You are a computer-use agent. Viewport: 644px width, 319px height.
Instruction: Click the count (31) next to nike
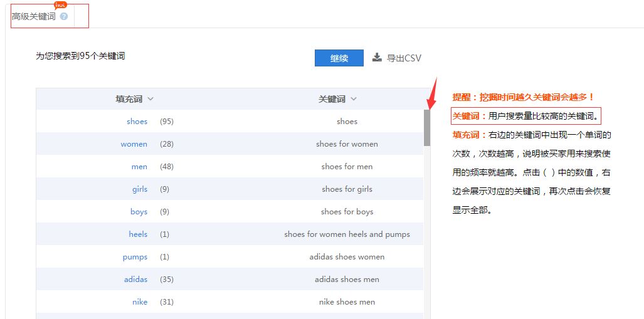coord(167,302)
